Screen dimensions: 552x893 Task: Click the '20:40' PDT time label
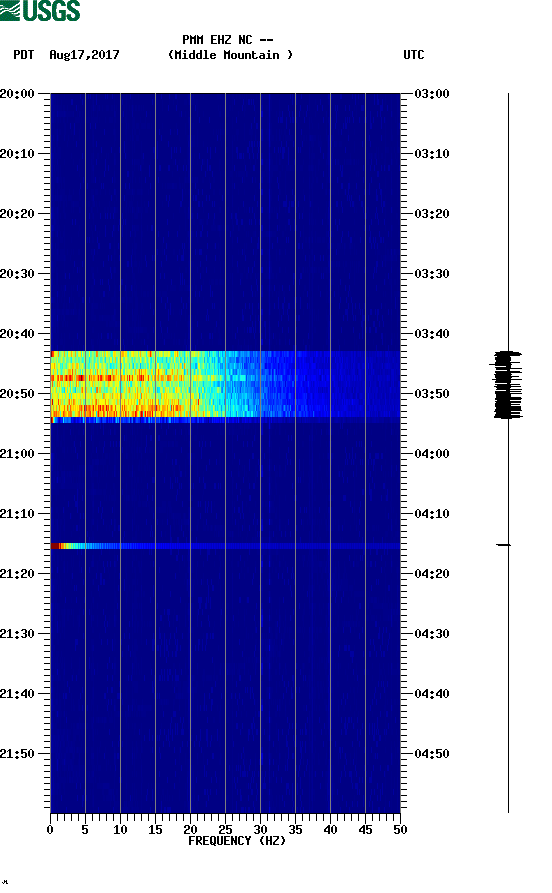coord(17,334)
